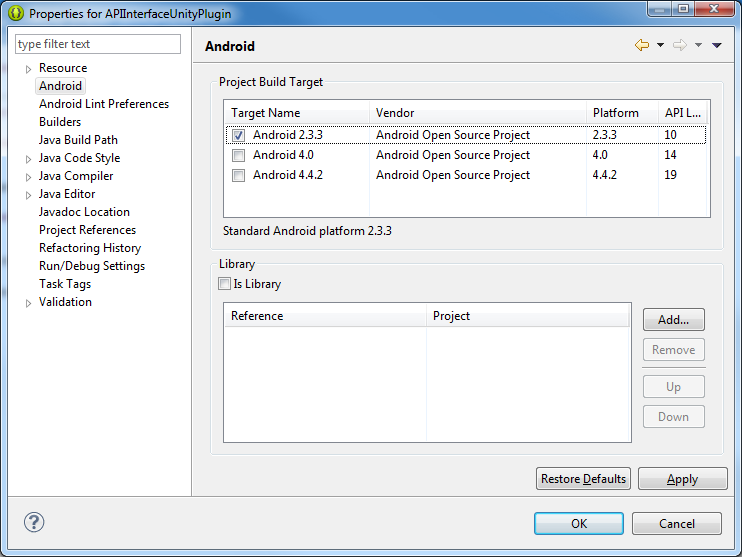Check the Android 4.4.2 target checkbox
The width and height of the screenshot is (742, 557).
pyautogui.click(x=238, y=176)
